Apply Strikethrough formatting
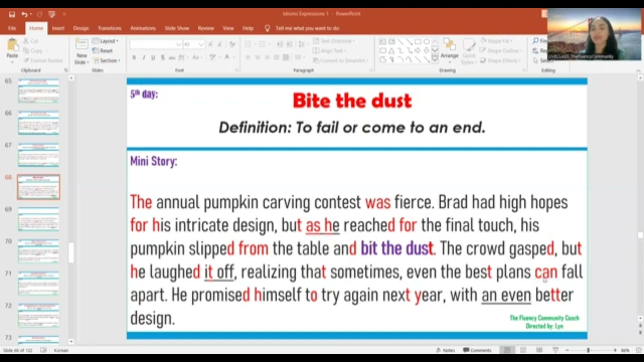The width and height of the screenshot is (644, 362). 173,58
